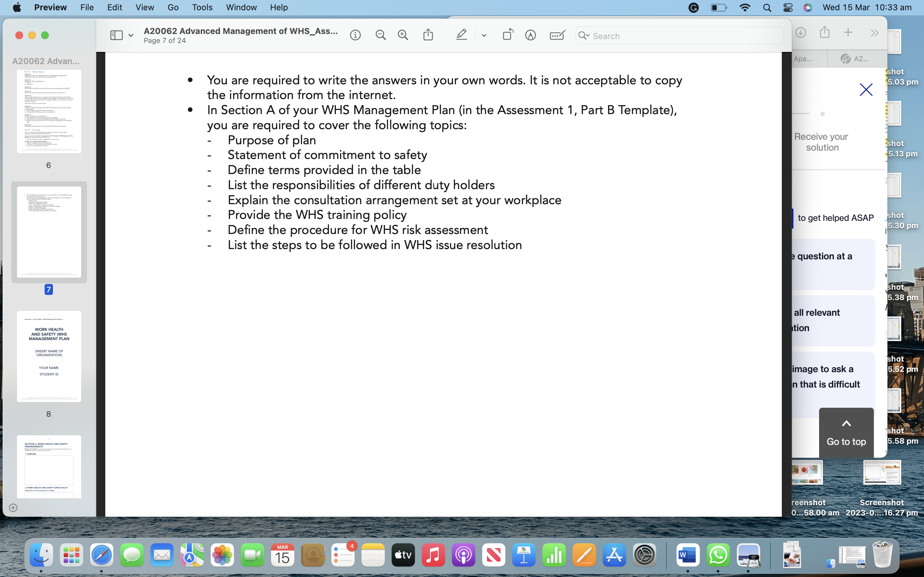Viewport: 924px width, 577px height.
Task: Zoom out on the PDF
Action: coord(380,35)
